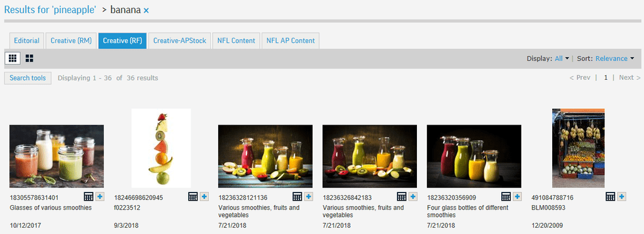Add image 491084788716 with plus icon

pos(621,197)
